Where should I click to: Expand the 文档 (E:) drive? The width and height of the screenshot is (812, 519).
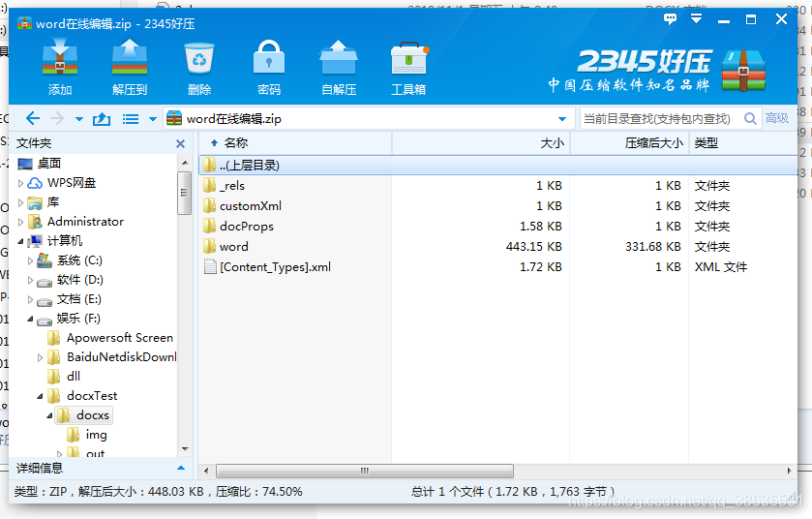coord(31,299)
